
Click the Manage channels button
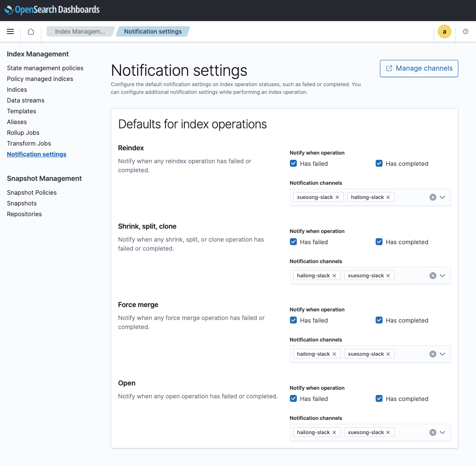419,68
